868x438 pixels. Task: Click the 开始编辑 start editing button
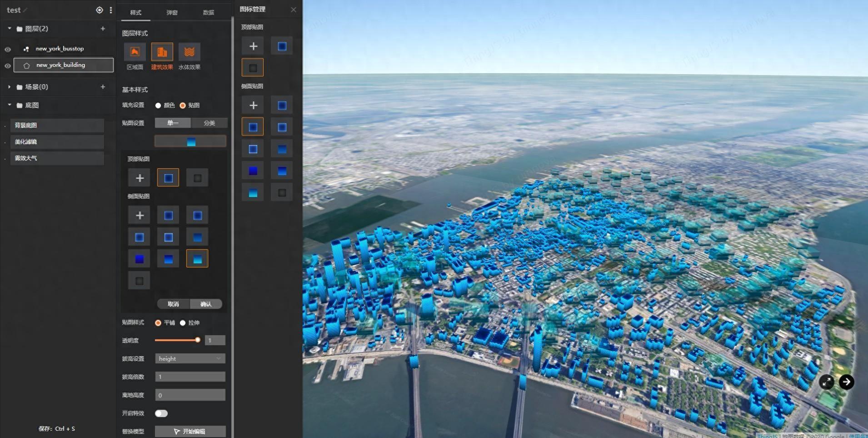pos(190,431)
